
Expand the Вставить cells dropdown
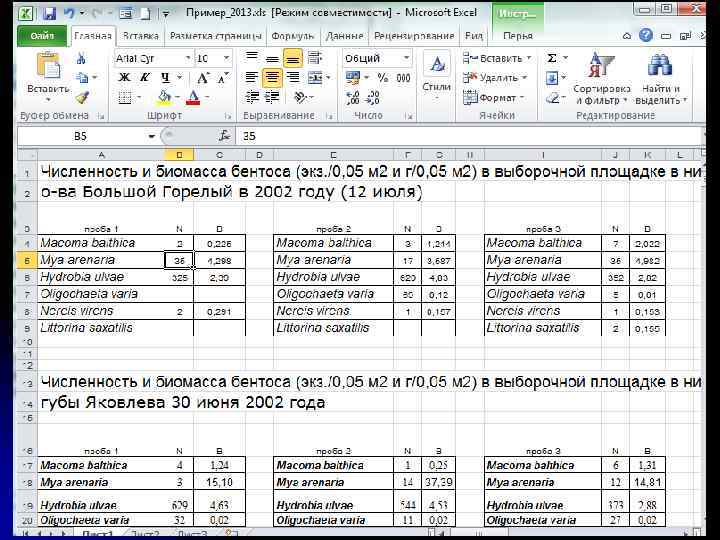[529, 58]
